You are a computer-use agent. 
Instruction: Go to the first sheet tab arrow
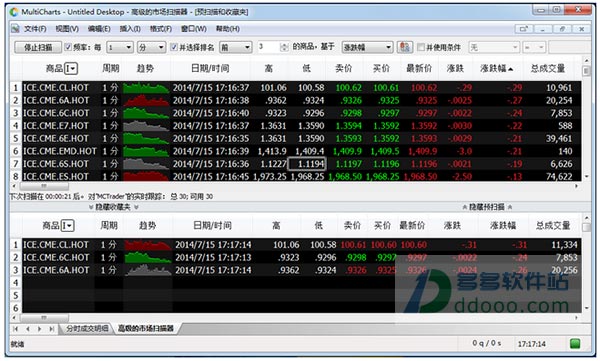16,329
